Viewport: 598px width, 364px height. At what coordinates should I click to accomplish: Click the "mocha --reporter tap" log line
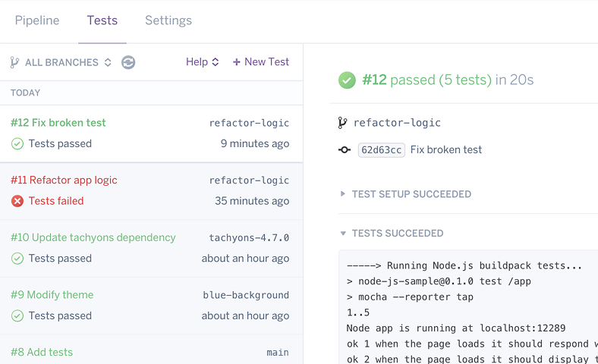click(x=410, y=297)
